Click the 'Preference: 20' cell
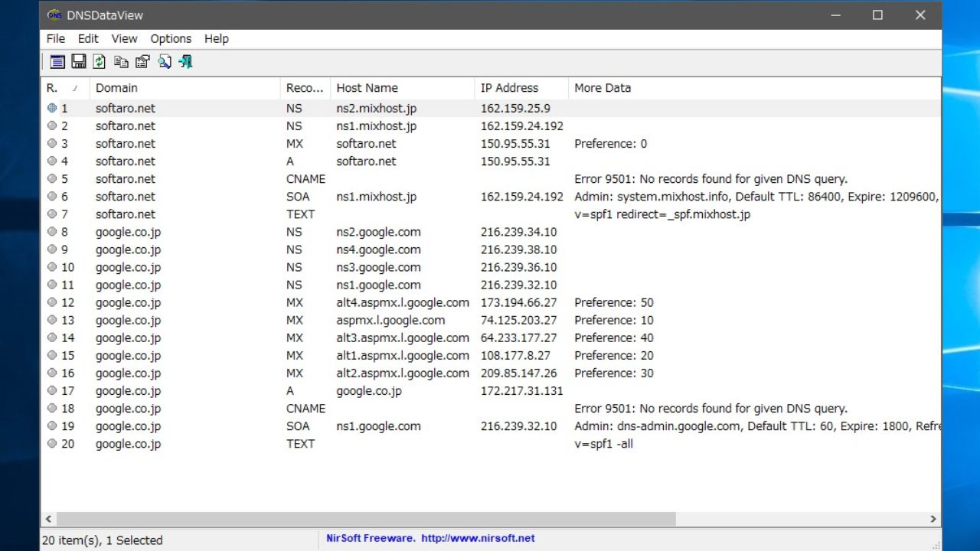 614,356
